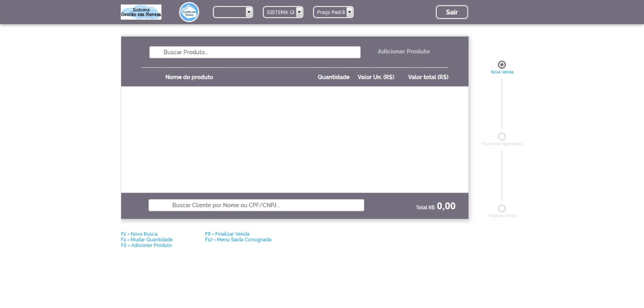Screen dimensions: 644x308
Task: Focus the Buscar Produto search field
Action: (255, 52)
